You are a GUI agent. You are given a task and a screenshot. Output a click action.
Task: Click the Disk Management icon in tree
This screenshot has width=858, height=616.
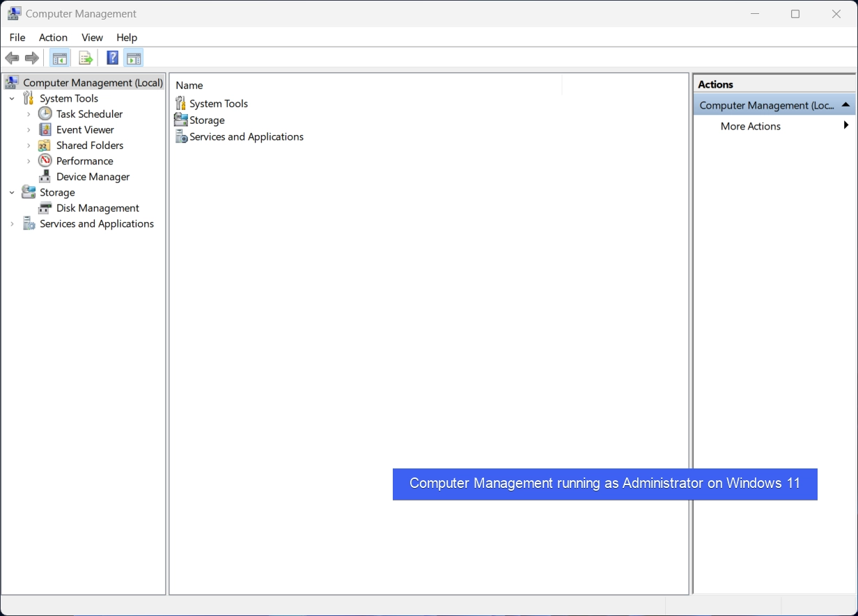[45, 208]
